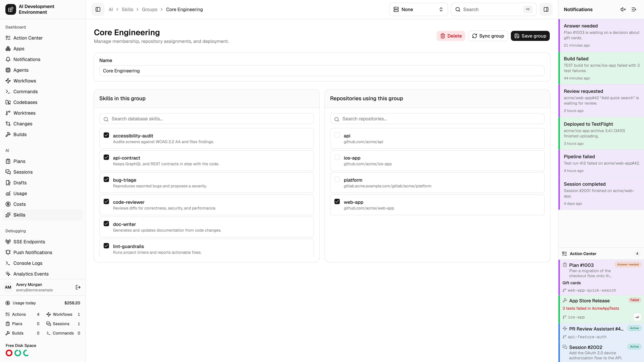
Task: Uncheck the bug-triage skill checkbox
Action: [x=106, y=179]
